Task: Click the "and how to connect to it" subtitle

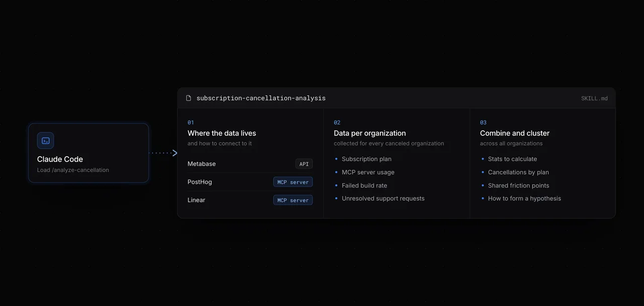Action: pos(220,143)
